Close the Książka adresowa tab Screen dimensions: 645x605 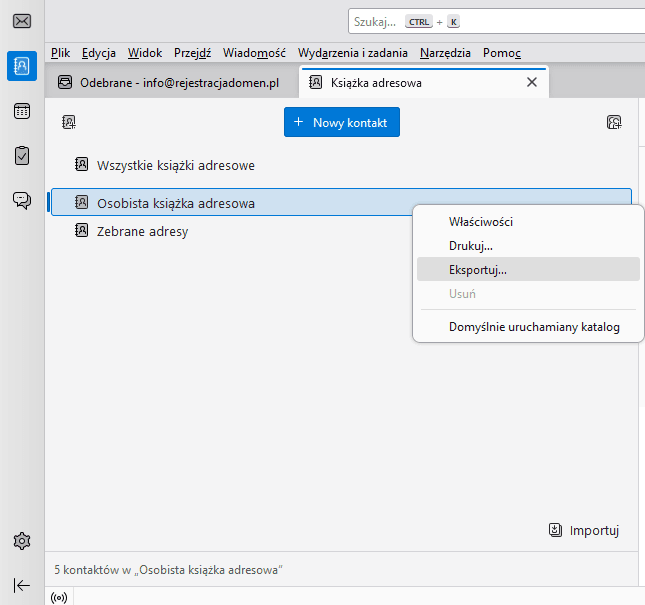pos(532,83)
